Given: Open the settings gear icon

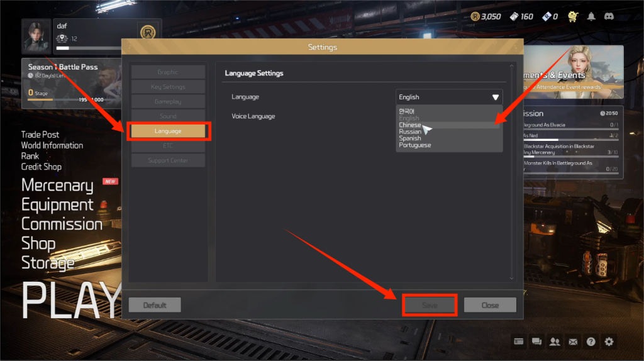Looking at the screenshot, I should tap(609, 342).
